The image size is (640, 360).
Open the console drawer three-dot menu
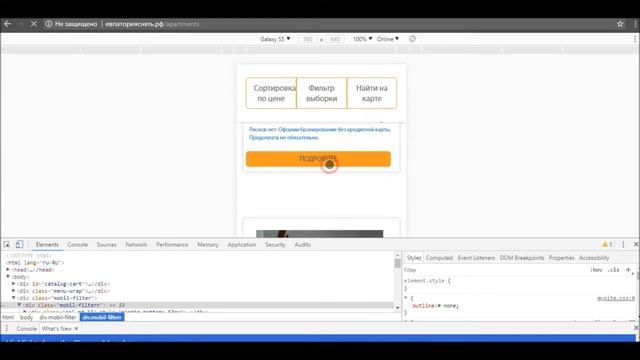point(7,328)
